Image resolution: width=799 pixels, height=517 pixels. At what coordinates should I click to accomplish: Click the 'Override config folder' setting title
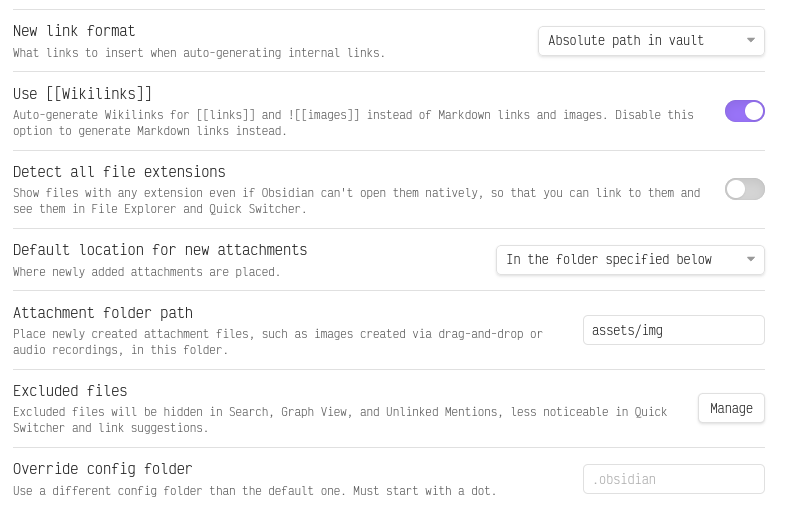tap(102, 469)
